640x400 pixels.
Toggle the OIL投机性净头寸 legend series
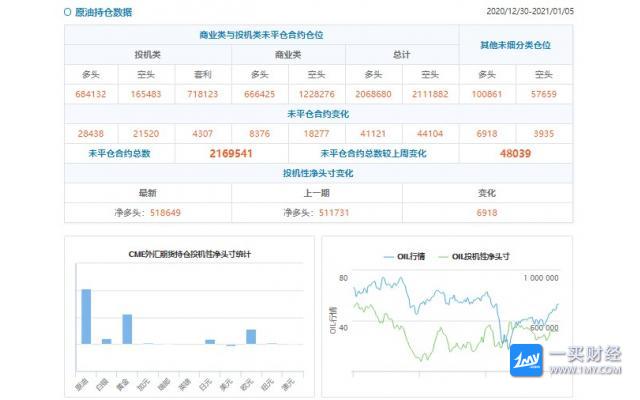tap(473, 256)
